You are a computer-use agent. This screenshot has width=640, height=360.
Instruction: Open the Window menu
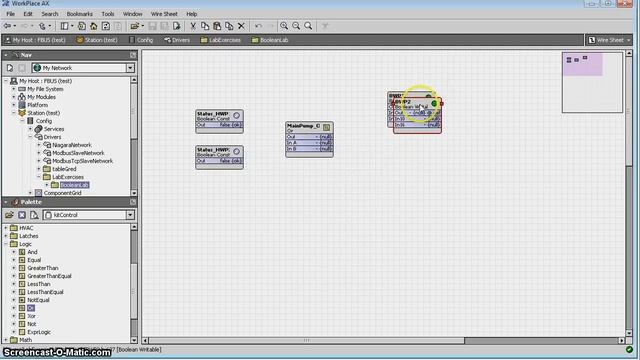133,14
